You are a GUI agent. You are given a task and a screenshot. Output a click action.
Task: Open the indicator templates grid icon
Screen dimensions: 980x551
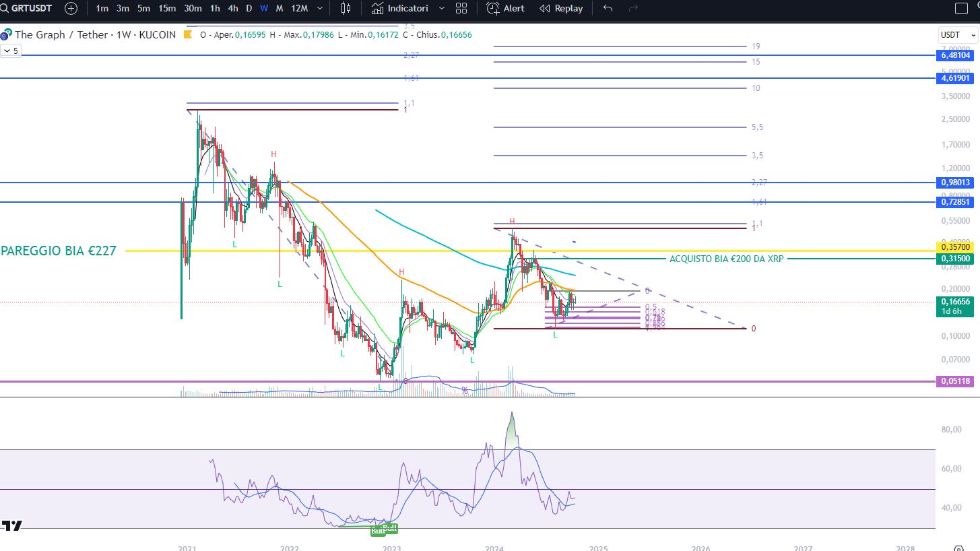pos(461,8)
